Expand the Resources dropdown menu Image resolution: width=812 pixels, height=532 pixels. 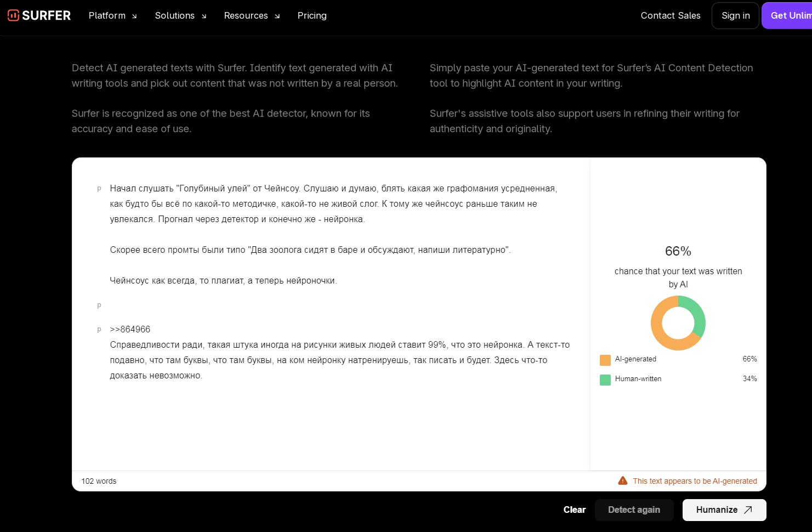click(x=252, y=15)
